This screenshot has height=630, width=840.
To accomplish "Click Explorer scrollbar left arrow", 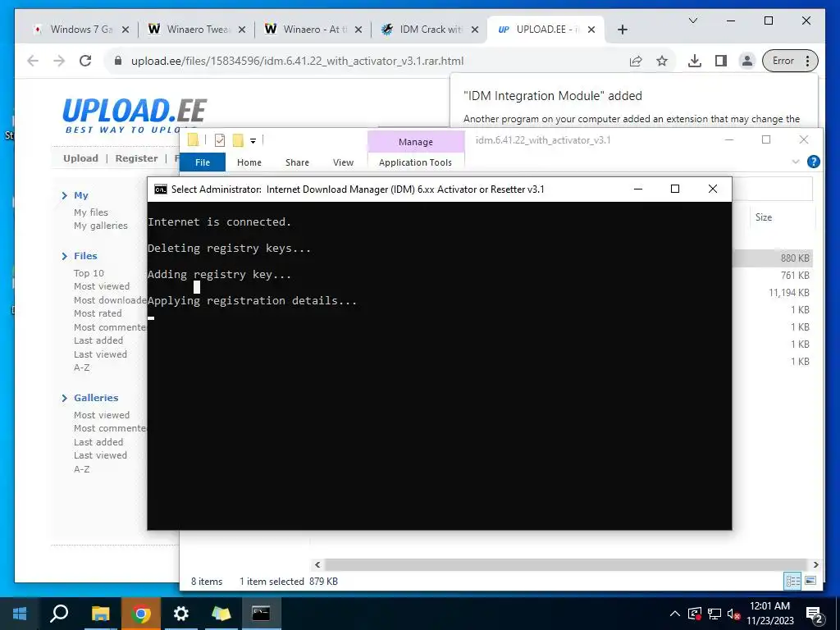I will point(317,564).
